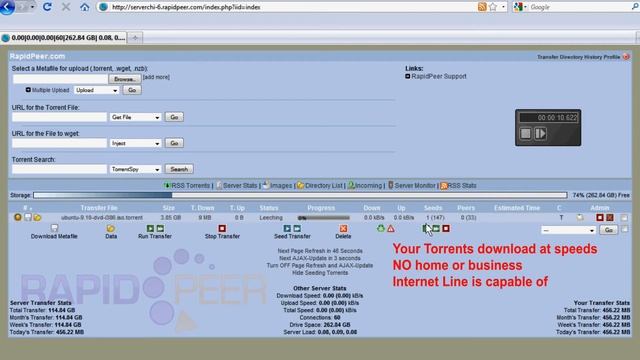Image resolution: width=640 pixels, height=360 pixels.
Task: Click the orange RSS Stats icon
Action: point(444,186)
